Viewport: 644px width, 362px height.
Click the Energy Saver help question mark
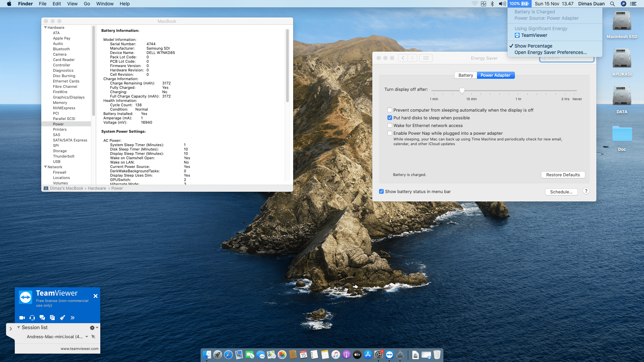coord(586,191)
